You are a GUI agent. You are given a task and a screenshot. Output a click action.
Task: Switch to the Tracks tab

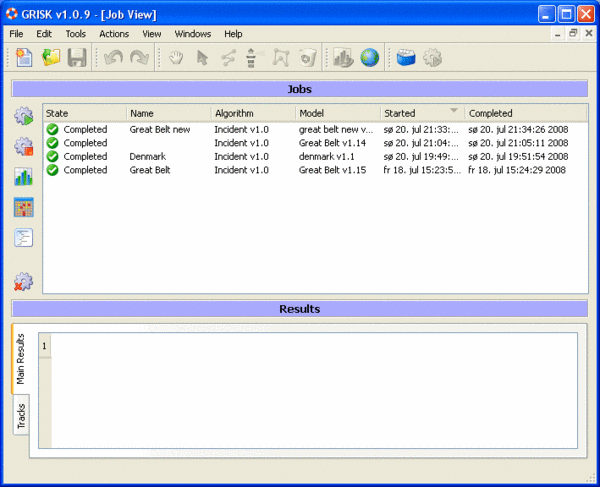(x=21, y=413)
